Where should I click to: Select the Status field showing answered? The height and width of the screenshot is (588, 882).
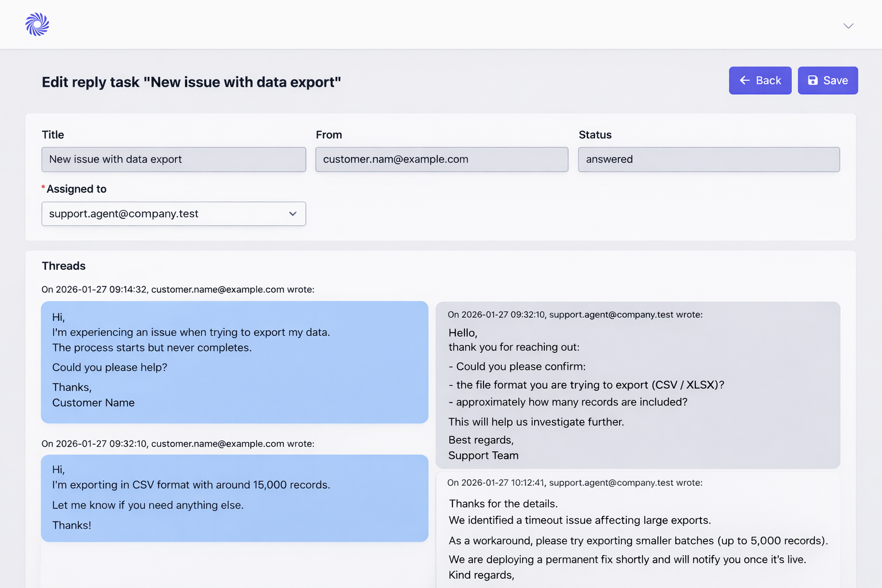(x=709, y=159)
